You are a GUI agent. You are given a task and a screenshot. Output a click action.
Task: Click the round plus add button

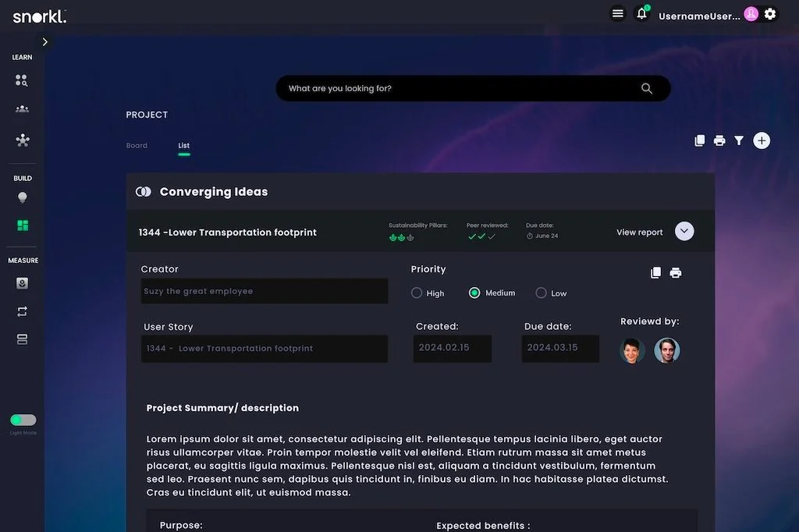click(x=762, y=140)
